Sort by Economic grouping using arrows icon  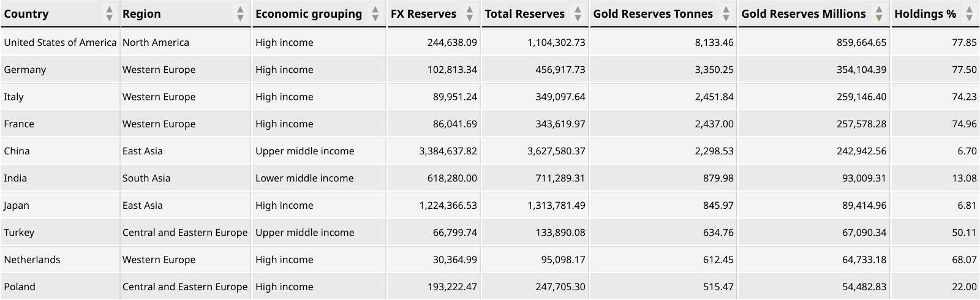[375, 13]
